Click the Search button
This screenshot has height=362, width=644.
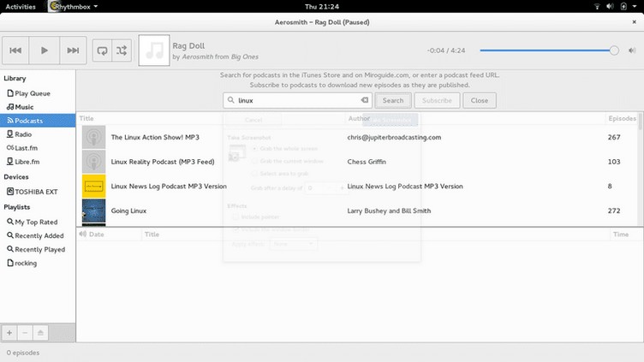pyautogui.click(x=393, y=100)
